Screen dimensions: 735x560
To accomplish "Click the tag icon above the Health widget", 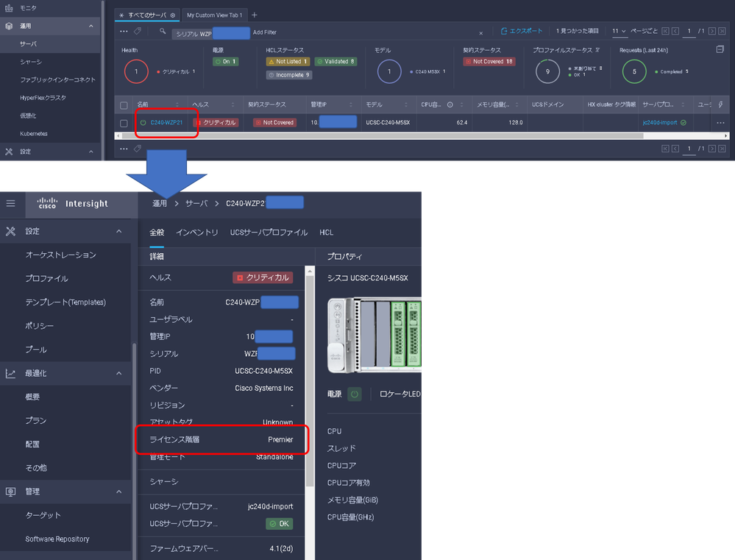I will (x=138, y=32).
